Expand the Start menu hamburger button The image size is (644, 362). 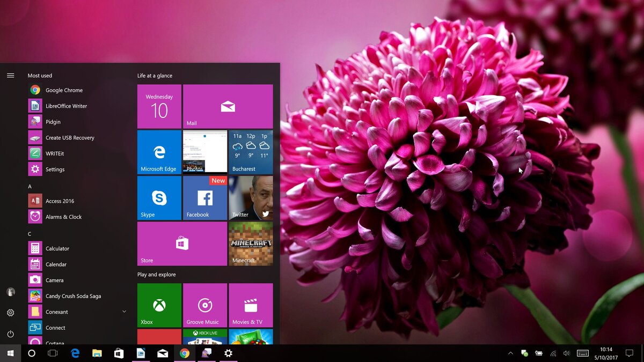click(10, 76)
